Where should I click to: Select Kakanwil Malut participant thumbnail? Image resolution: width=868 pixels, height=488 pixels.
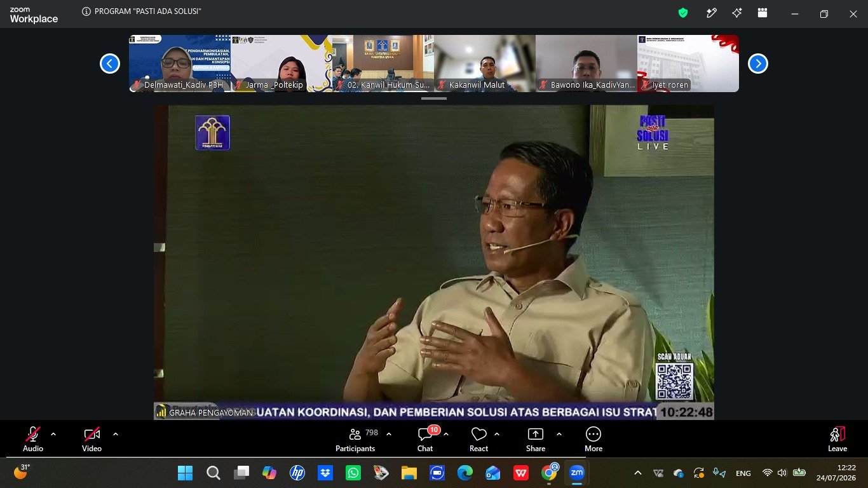tap(485, 64)
